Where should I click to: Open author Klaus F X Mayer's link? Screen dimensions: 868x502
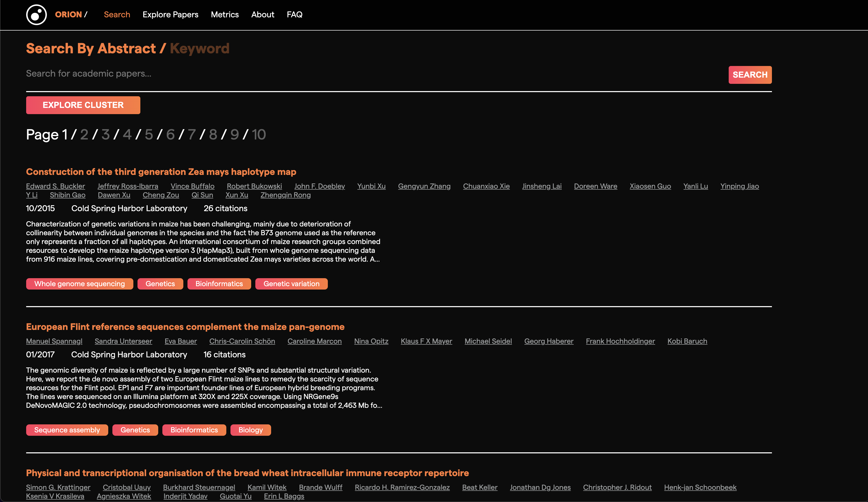click(426, 341)
